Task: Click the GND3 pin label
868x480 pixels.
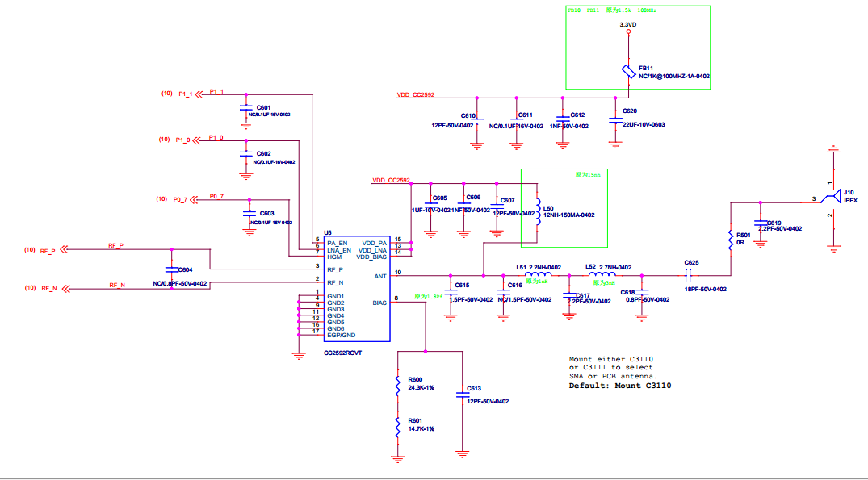Action: (x=335, y=310)
